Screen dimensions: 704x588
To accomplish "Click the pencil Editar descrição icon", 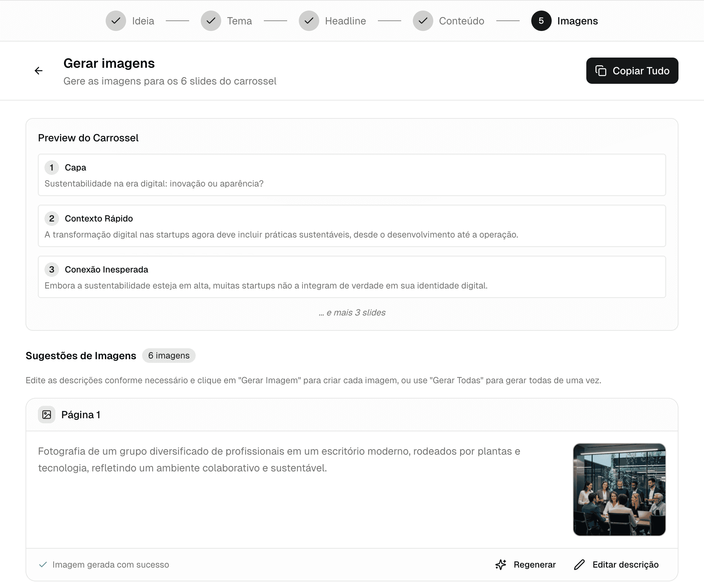I will pos(579,565).
